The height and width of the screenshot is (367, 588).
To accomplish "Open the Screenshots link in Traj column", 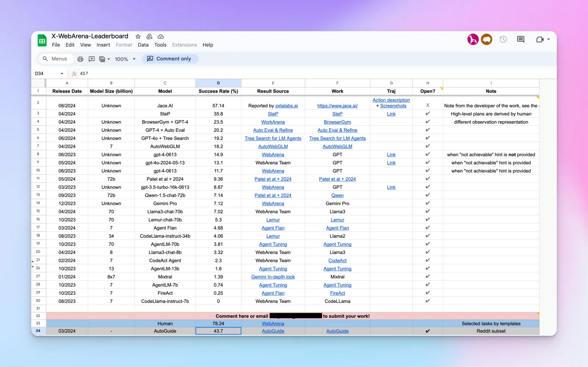I will click(393, 106).
